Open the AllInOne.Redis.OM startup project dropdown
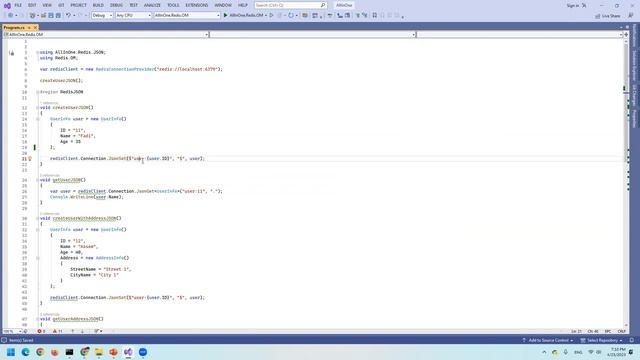This screenshot has width=640, height=360. 187,16
